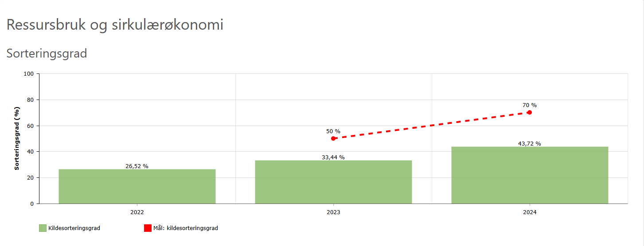
Task: Click the Sorteringsgrad (%) y-axis title
Action: tap(17, 138)
